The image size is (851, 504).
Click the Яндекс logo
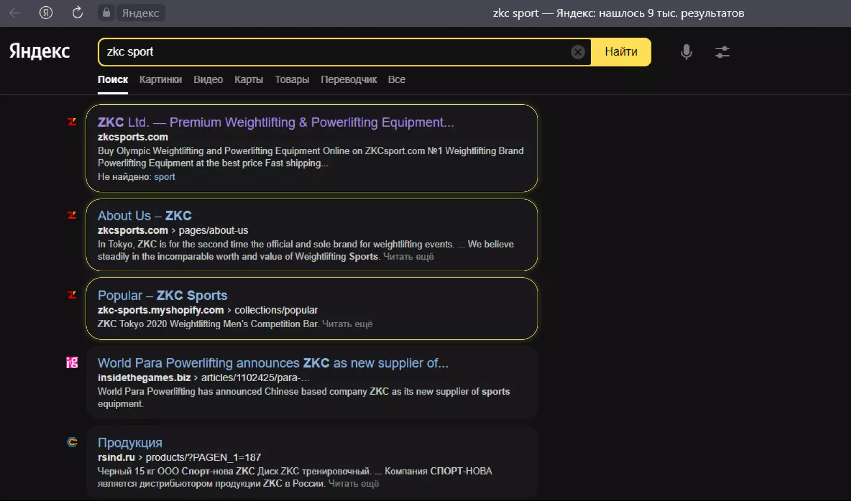coord(39,51)
